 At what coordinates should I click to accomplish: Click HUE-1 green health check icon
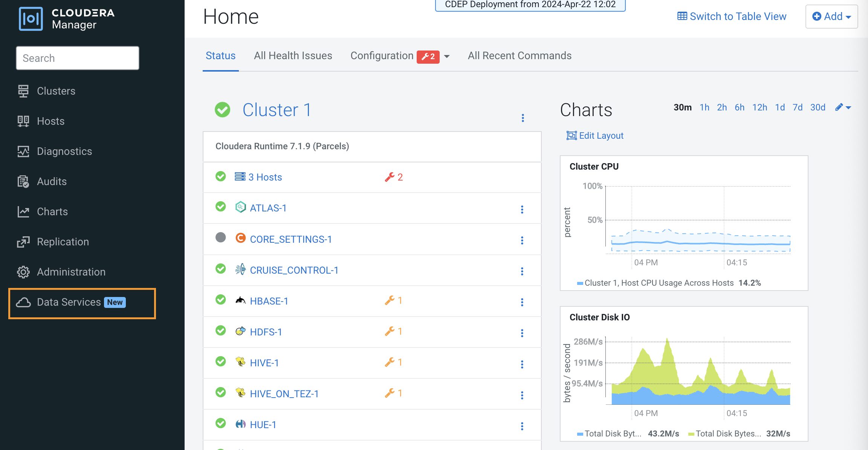tap(220, 423)
